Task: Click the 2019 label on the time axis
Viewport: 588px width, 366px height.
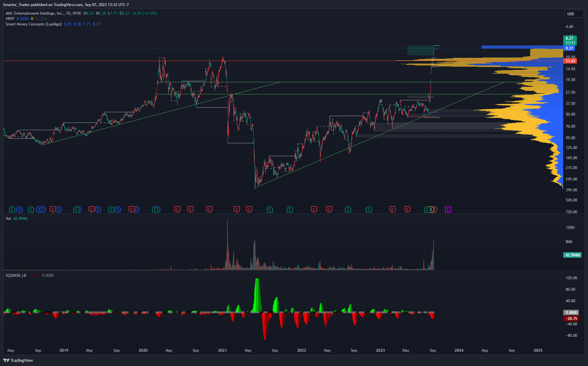Action: [64, 350]
